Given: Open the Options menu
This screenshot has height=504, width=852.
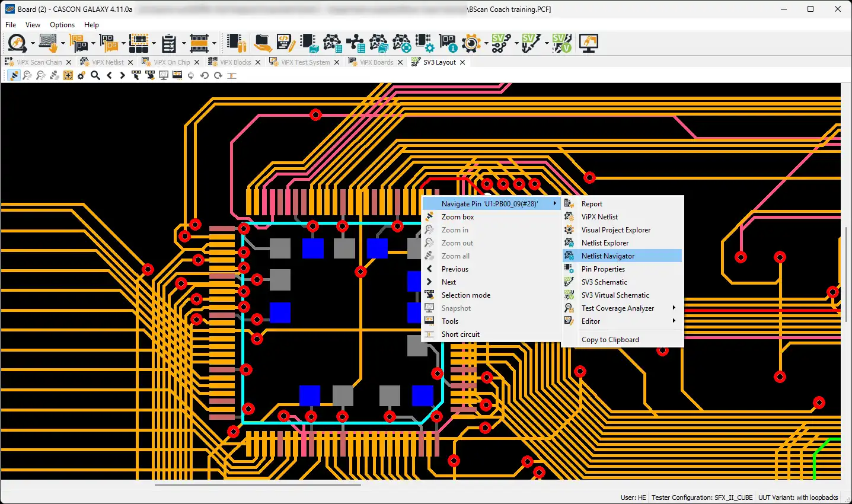Looking at the screenshot, I should tap(62, 25).
